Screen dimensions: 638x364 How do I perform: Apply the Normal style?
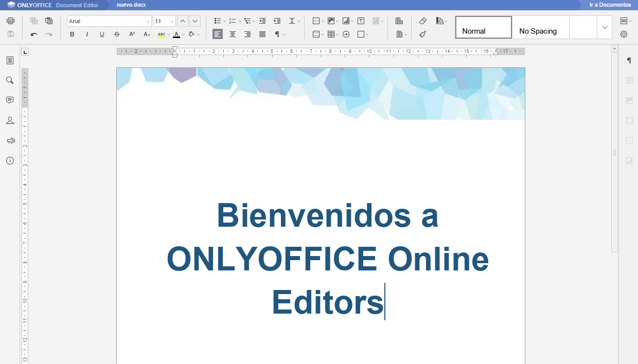(484, 27)
